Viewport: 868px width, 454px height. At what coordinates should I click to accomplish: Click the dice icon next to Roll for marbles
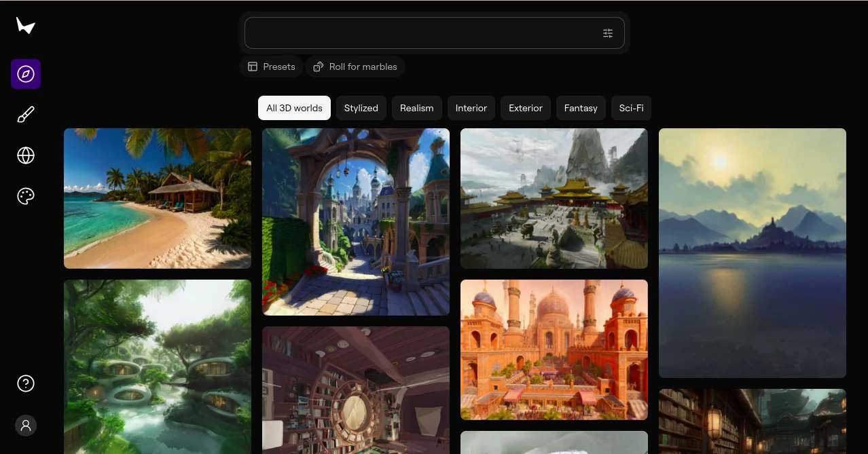[x=318, y=67]
